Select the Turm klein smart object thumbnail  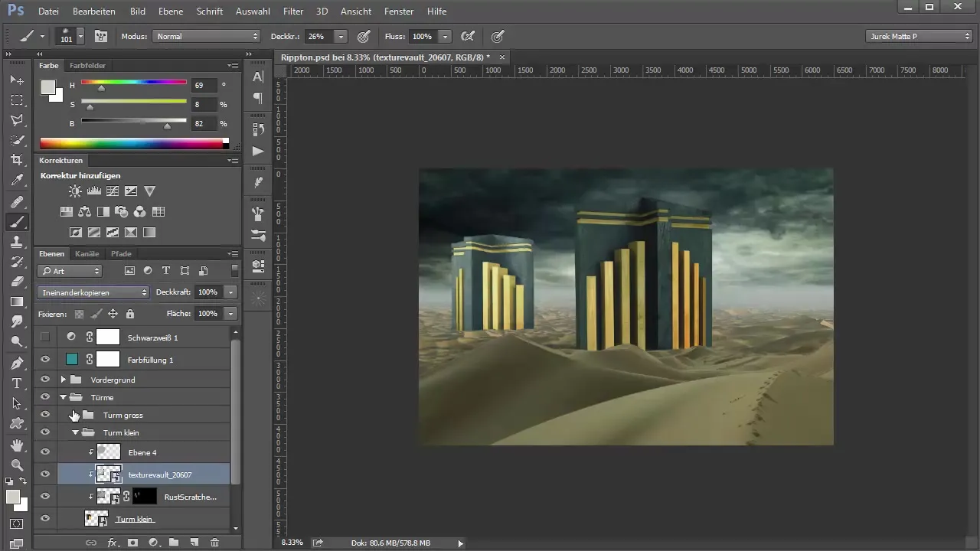[96, 519]
